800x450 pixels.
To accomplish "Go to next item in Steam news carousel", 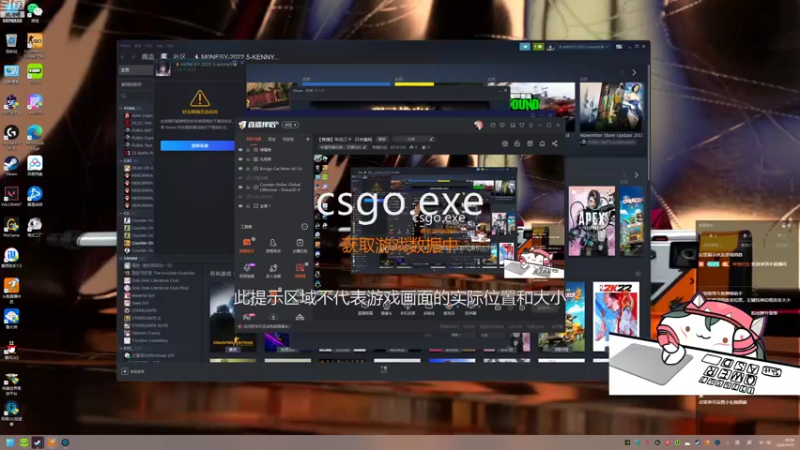I will pos(634,72).
